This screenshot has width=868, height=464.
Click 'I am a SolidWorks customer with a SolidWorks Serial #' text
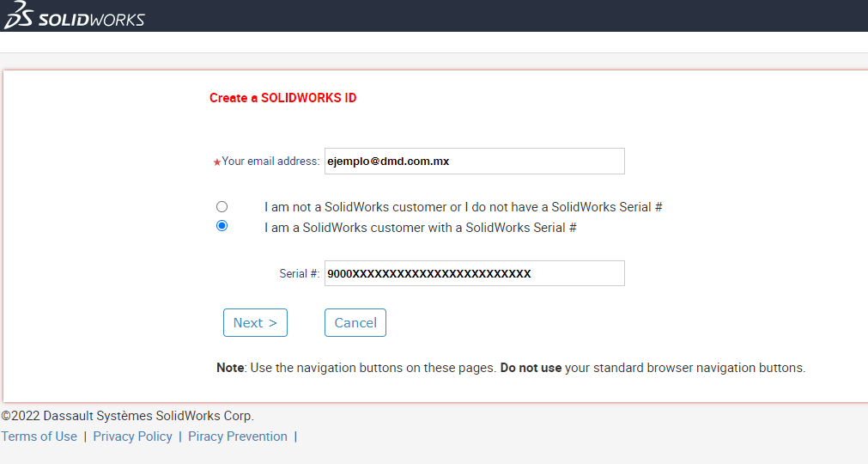coord(420,228)
